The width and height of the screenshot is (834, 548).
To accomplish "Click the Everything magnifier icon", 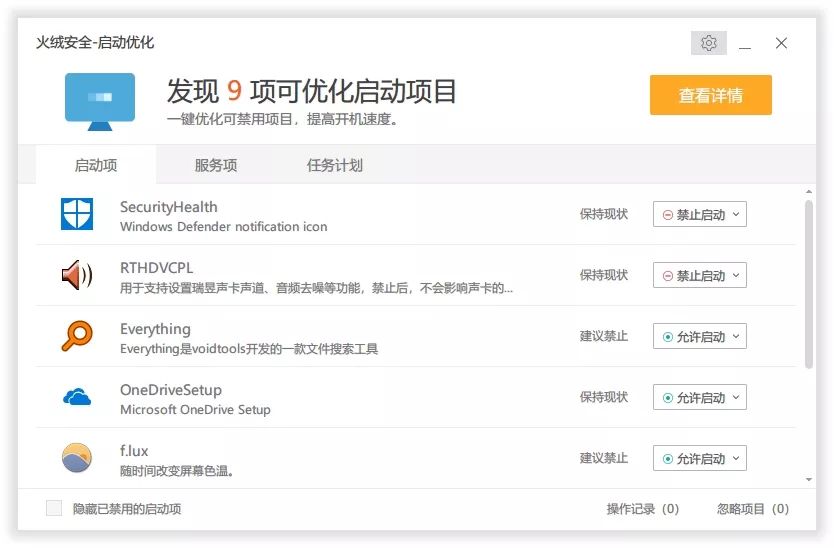I will click(77, 336).
